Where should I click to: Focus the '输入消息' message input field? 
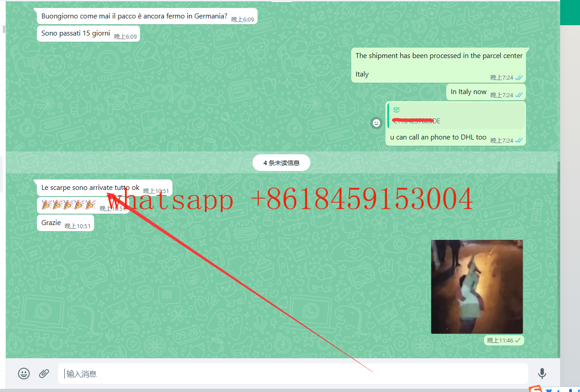click(x=293, y=374)
